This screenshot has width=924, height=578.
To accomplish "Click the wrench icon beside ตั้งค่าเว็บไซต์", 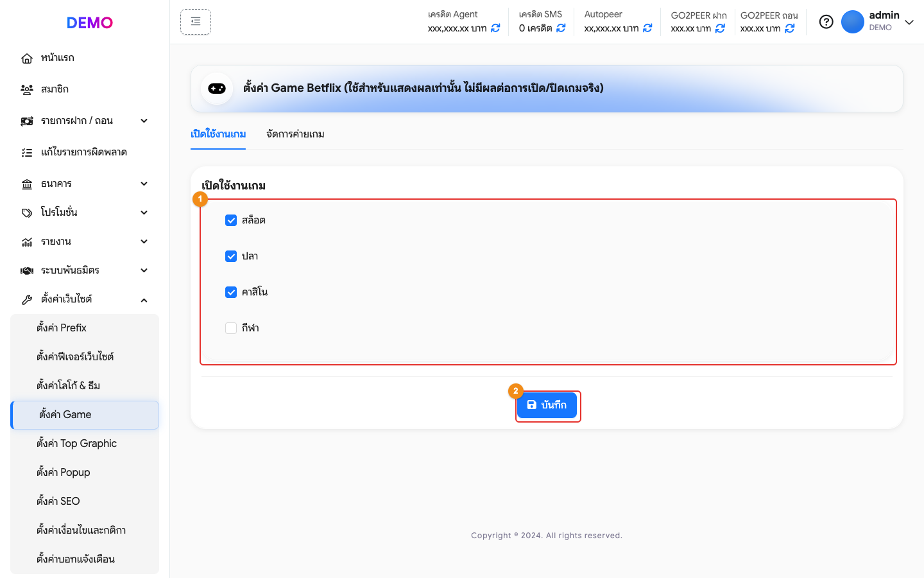I will tap(27, 300).
